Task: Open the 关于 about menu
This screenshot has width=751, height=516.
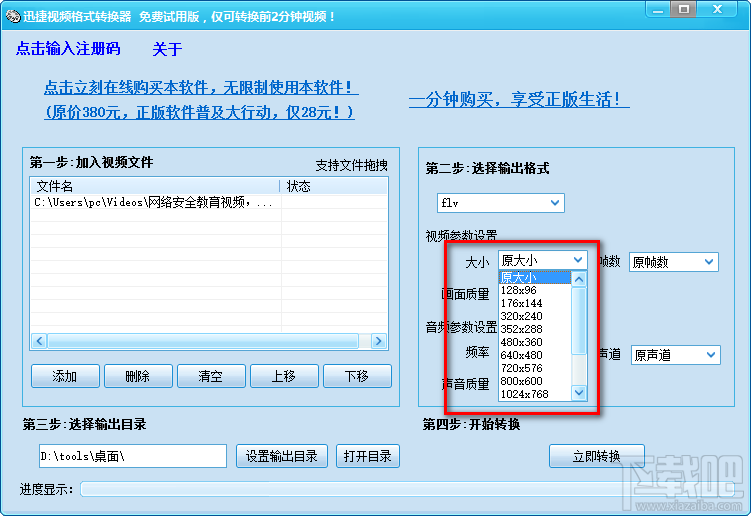Action: [x=167, y=49]
